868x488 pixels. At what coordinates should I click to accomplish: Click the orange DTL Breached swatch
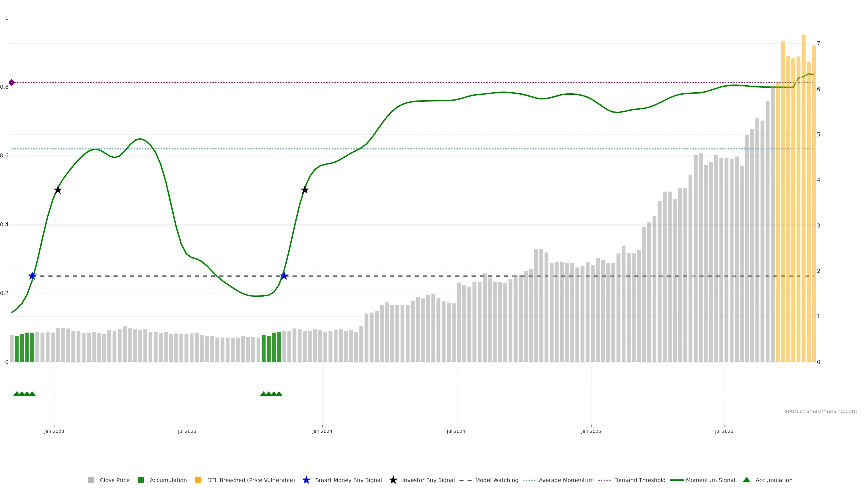pos(198,480)
